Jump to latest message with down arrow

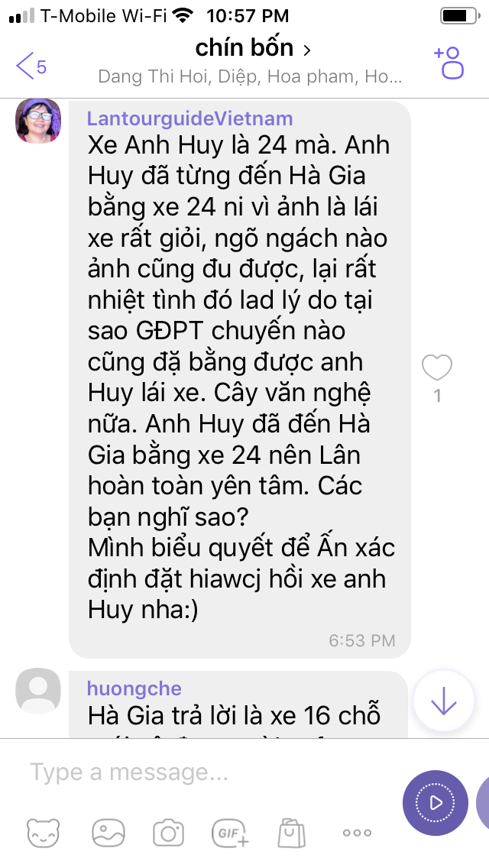444,702
